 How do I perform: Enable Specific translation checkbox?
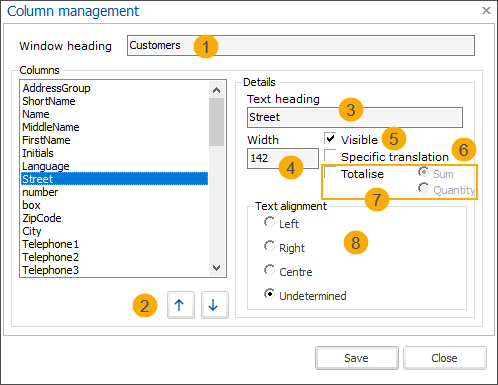330,155
